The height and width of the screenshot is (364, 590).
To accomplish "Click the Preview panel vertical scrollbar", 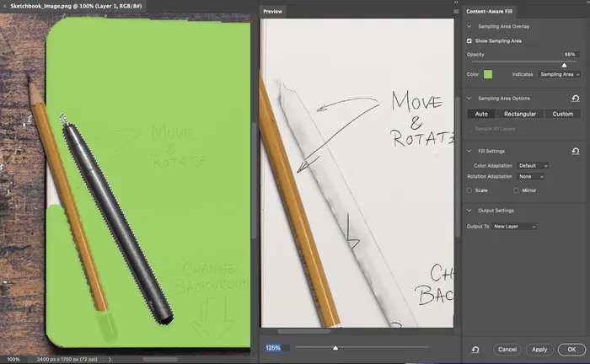I will (458, 167).
